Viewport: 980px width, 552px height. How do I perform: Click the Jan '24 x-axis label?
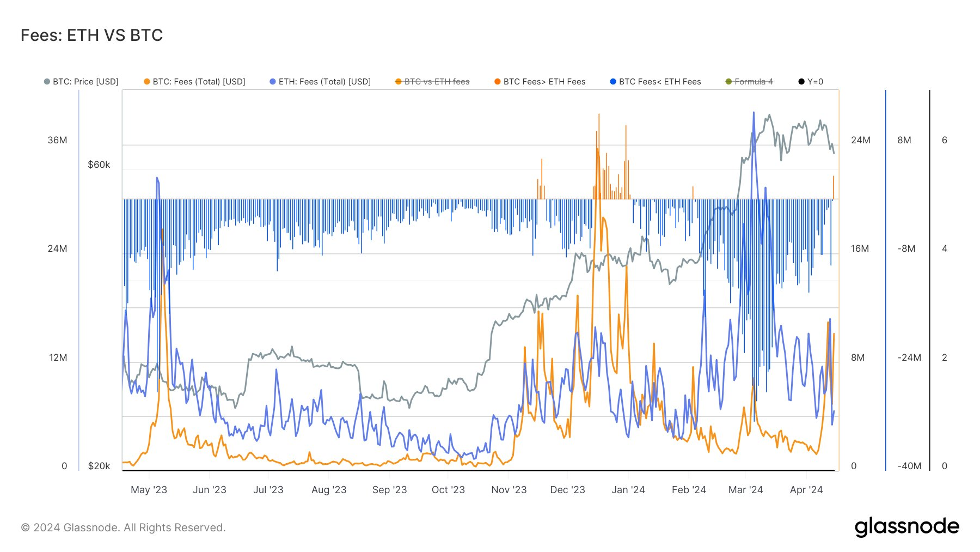628,490
